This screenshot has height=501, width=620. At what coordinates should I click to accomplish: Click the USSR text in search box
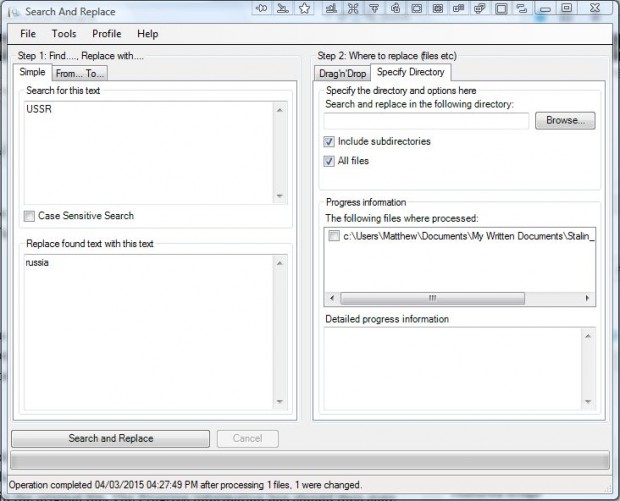click(x=39, y=109)
